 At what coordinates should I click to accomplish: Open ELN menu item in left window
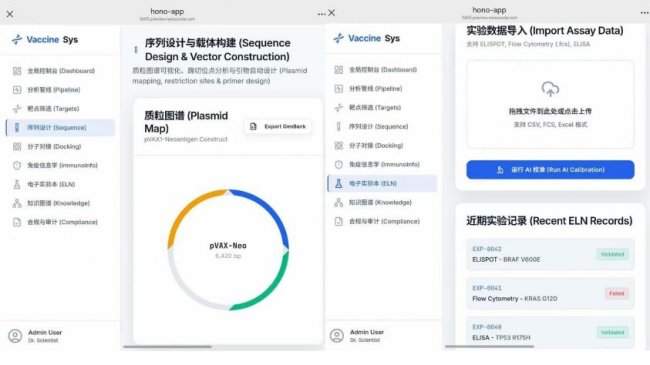point(60,184)
